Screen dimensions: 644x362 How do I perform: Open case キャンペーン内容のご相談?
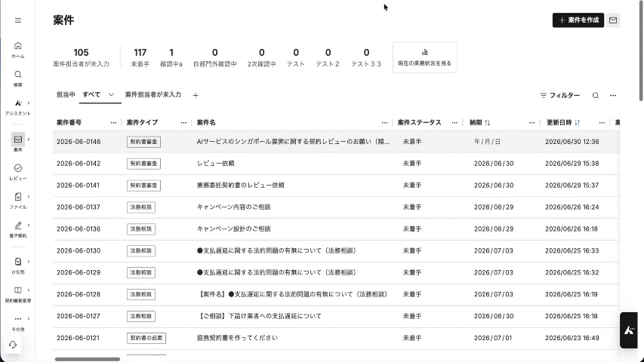coord(234,207)
